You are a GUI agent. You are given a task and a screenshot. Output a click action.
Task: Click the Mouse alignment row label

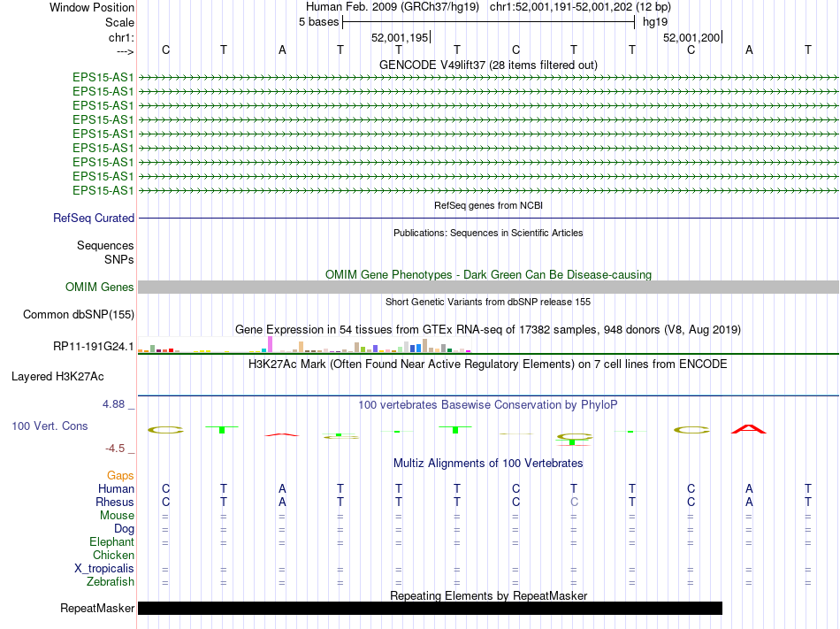tap(117, 516)
